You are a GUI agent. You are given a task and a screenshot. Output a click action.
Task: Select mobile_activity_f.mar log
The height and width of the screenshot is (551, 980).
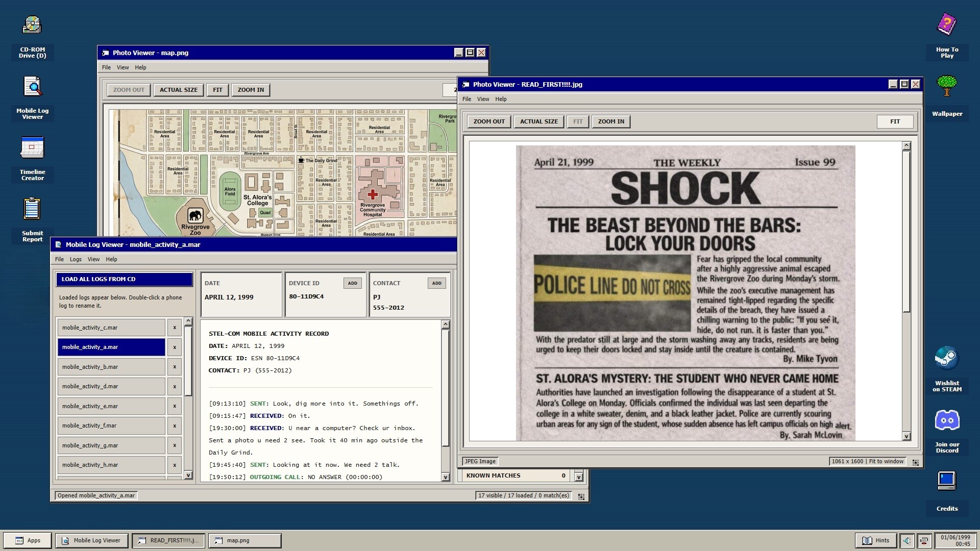[x=111, y=425]
